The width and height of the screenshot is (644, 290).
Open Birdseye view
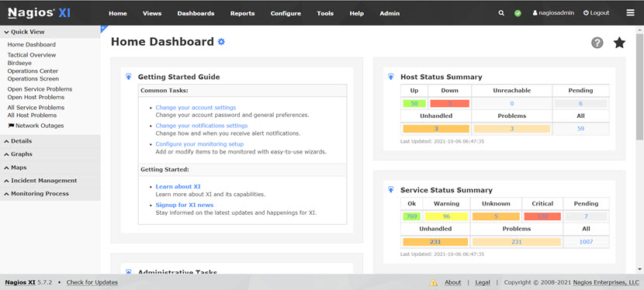point(19,63)
